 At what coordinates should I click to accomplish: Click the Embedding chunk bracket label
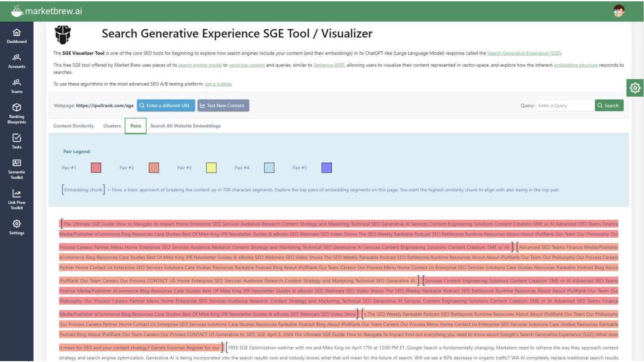point(83,189)
